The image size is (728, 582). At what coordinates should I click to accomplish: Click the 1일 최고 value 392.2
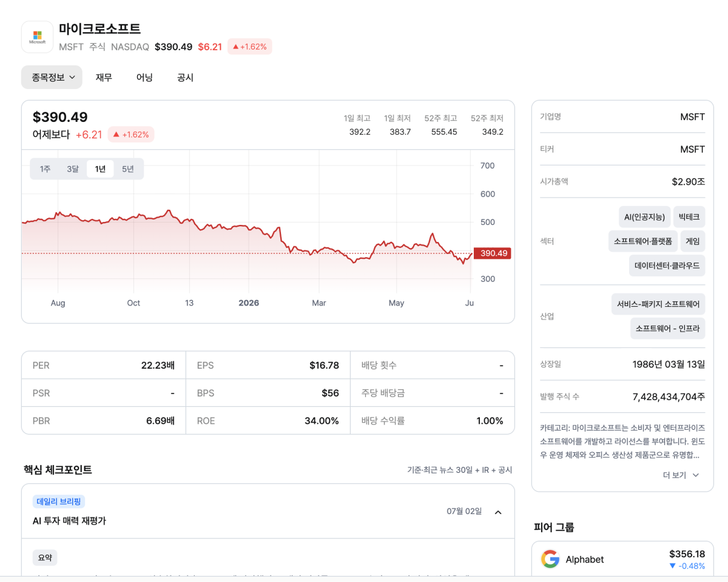360,132
